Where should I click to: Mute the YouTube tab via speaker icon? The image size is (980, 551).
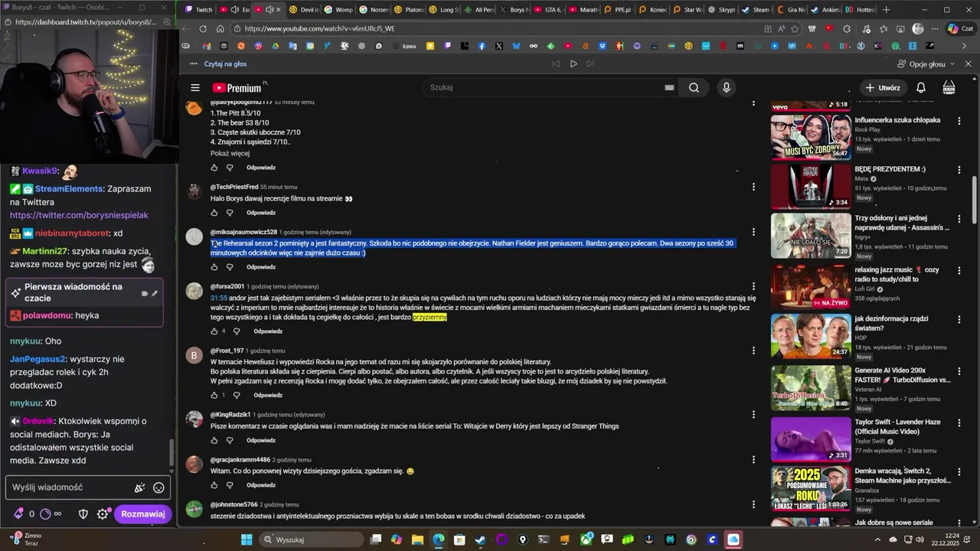click(269, 10)
